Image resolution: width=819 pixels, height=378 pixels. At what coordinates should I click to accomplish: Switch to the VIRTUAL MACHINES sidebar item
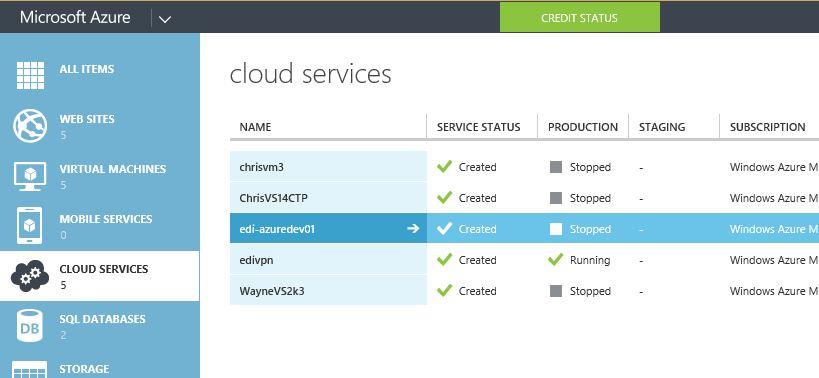point(99,176)
